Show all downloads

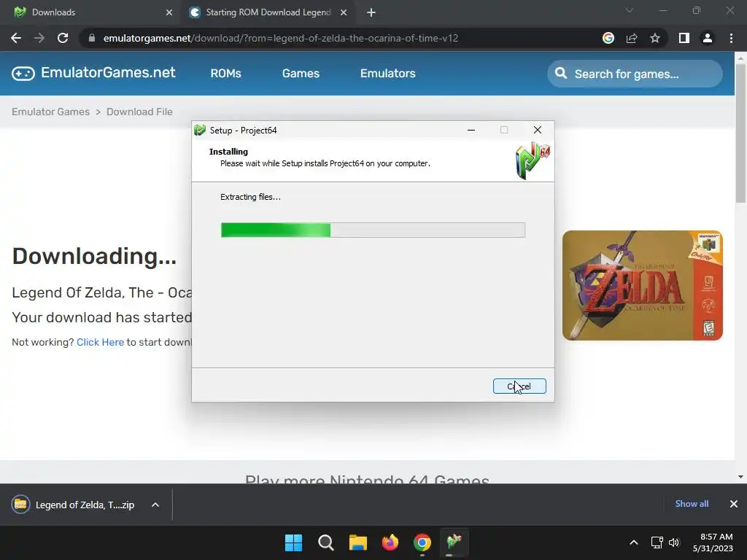(x=692, y=504)
